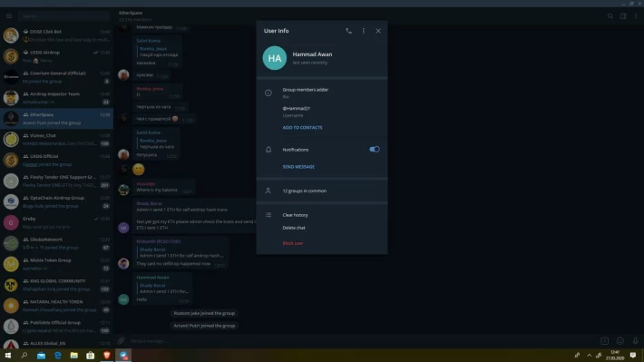Click the HA avatar next to the Hello message
This screenshot has width=644, height=362.
coord(123,299)
